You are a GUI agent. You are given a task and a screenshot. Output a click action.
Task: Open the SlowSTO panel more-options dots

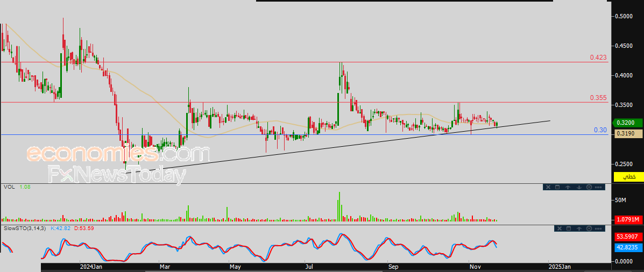click(598, 228)
